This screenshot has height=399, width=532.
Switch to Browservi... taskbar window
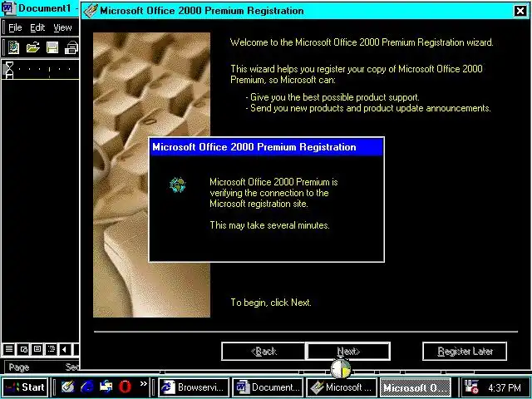194,387
